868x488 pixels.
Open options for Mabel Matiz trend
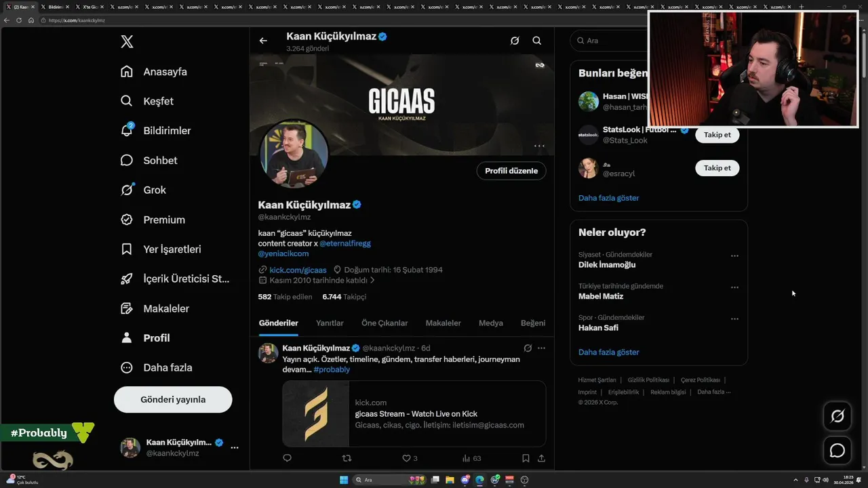tap(734, 287)
